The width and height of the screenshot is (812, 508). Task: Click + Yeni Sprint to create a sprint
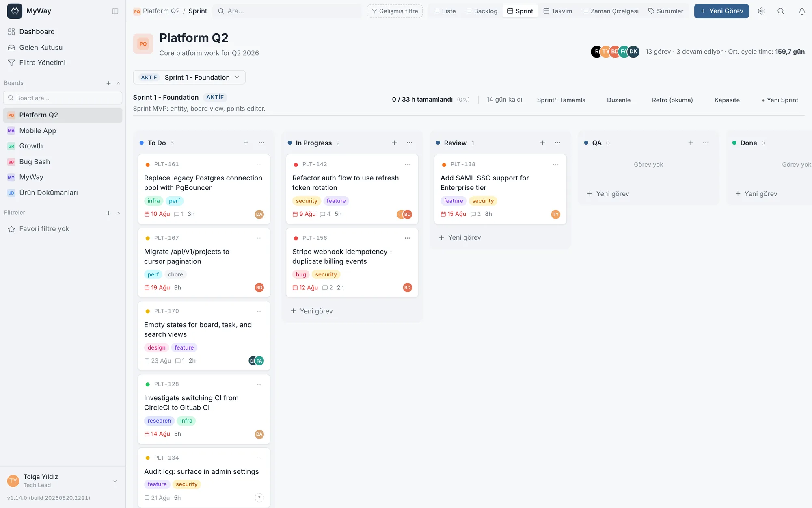click(780, 100)
